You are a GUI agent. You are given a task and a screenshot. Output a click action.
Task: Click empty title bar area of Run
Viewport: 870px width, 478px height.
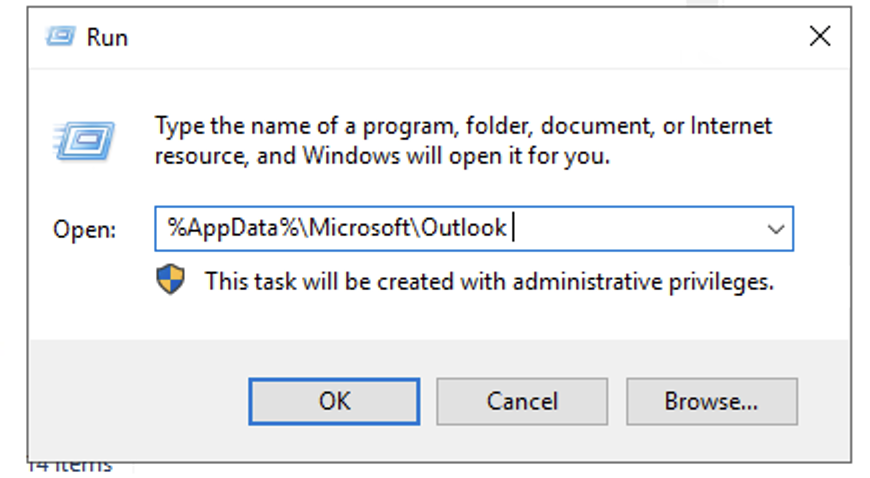tap(450, 38)
